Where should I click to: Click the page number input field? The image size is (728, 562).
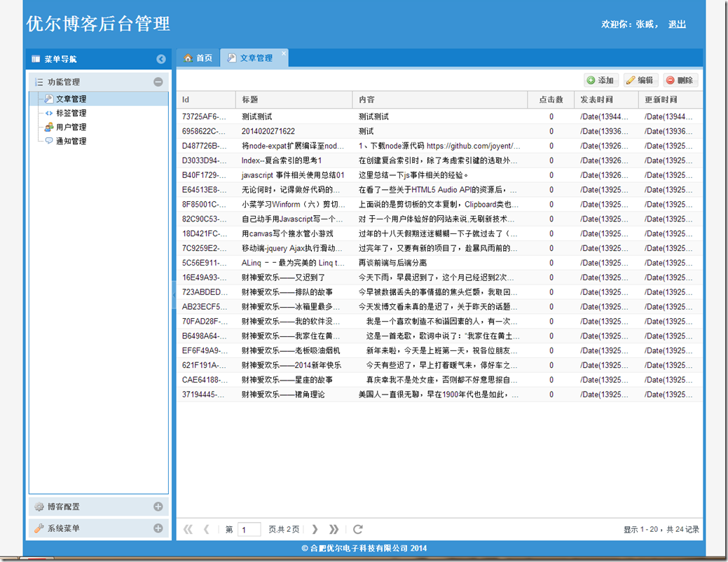coord(249,529)
